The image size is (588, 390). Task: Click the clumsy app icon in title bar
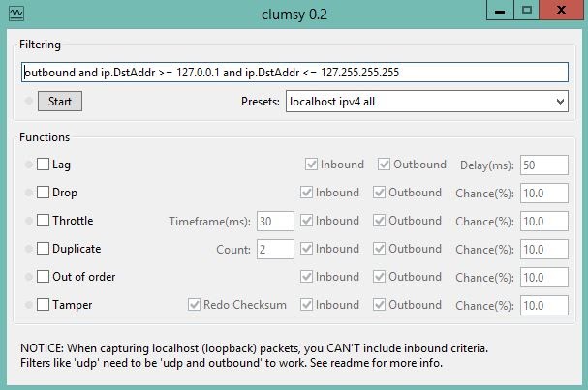[x=16, y=14]
